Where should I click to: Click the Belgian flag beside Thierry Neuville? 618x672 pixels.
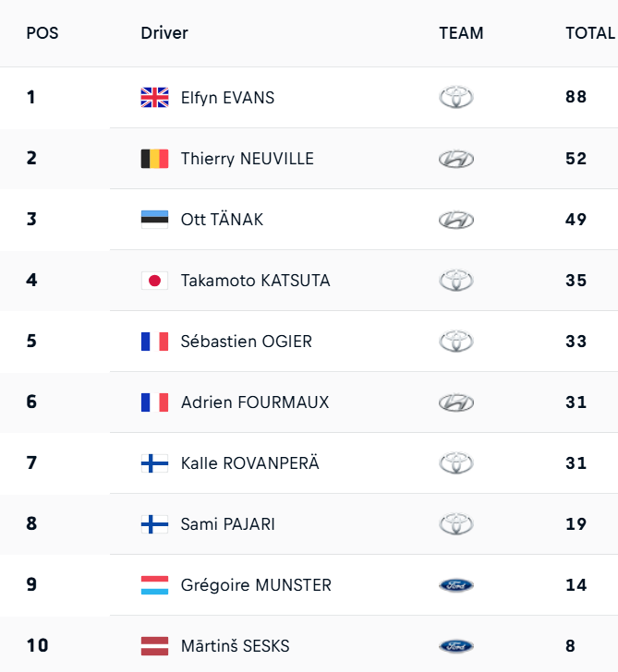(154, 158)
